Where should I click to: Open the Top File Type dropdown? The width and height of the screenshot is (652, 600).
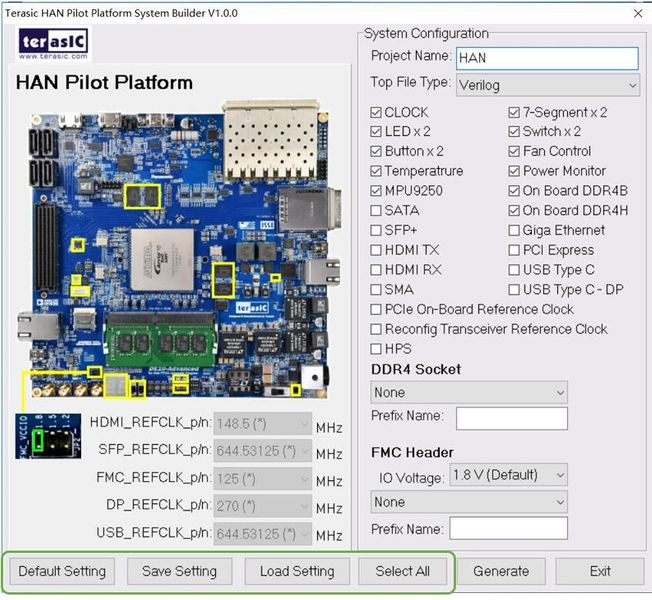click(x=548, y=85)
